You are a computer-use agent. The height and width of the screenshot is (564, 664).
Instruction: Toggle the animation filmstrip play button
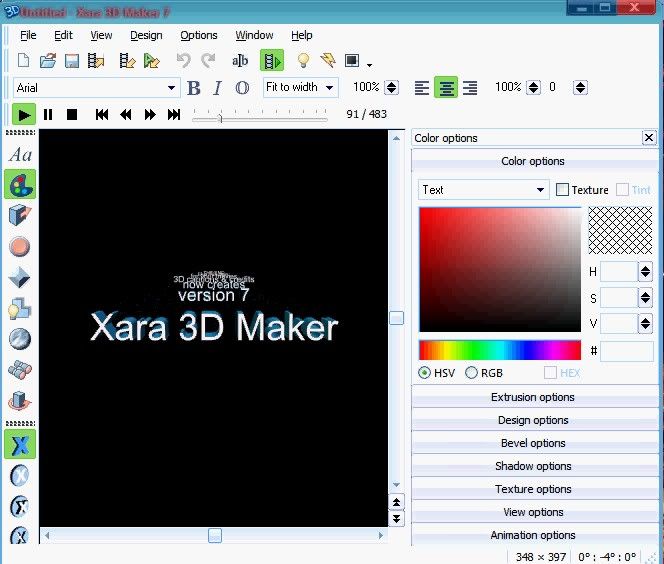tap(272, 61)
